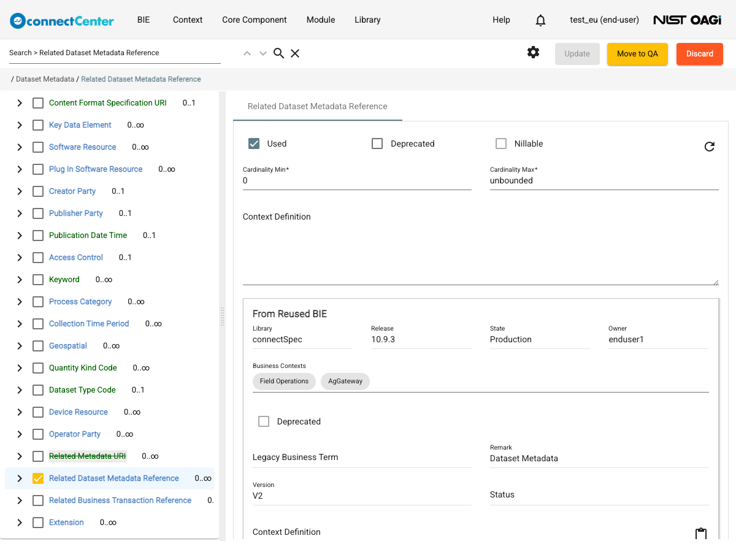This screenshot has height=560, width=736.
Task: Toggle the top Deprecated checkbox
Action: [377, 144]
